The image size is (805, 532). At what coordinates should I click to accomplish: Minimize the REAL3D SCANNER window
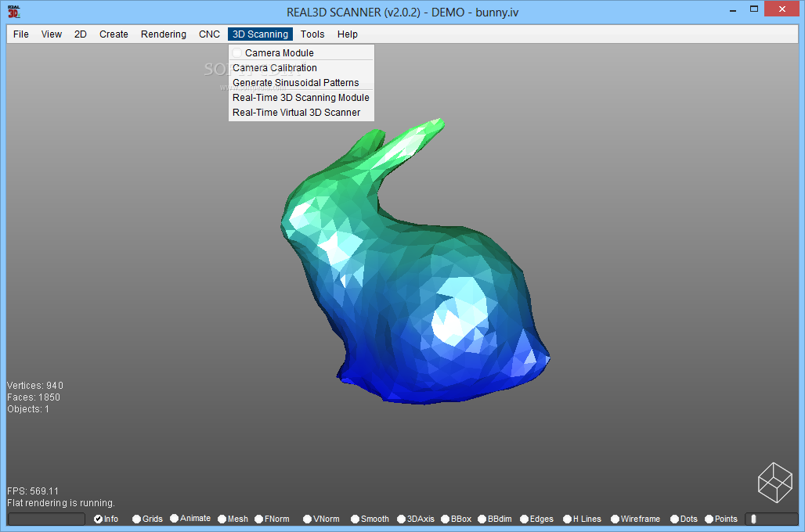733,9
